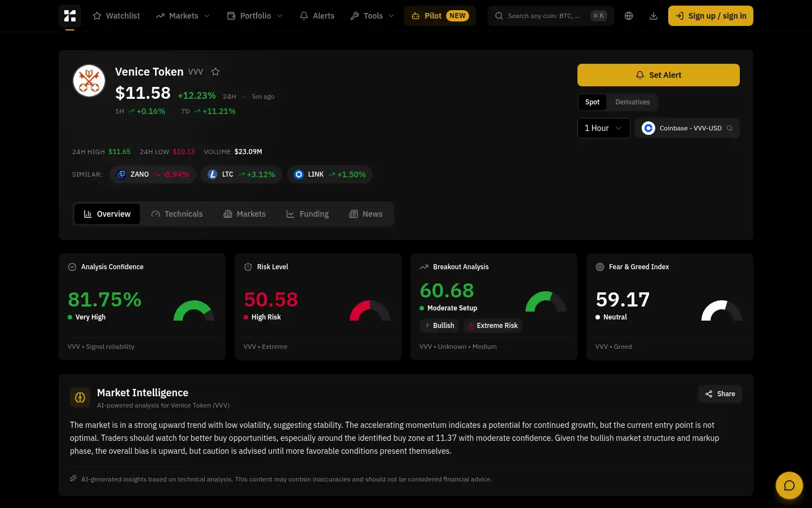
Task: Click the Analysis Confidence green gauge
Action: tap(194, 310)
